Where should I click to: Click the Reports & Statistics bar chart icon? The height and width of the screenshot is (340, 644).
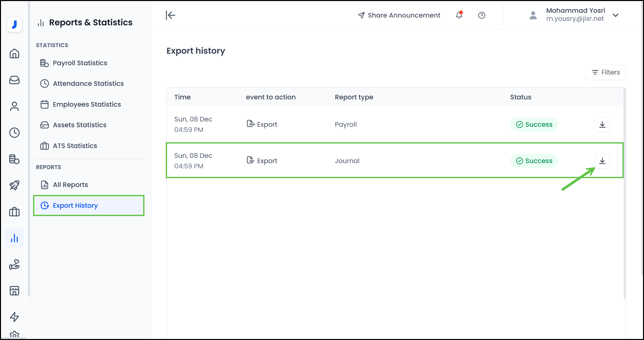click(x=41, y=22)
